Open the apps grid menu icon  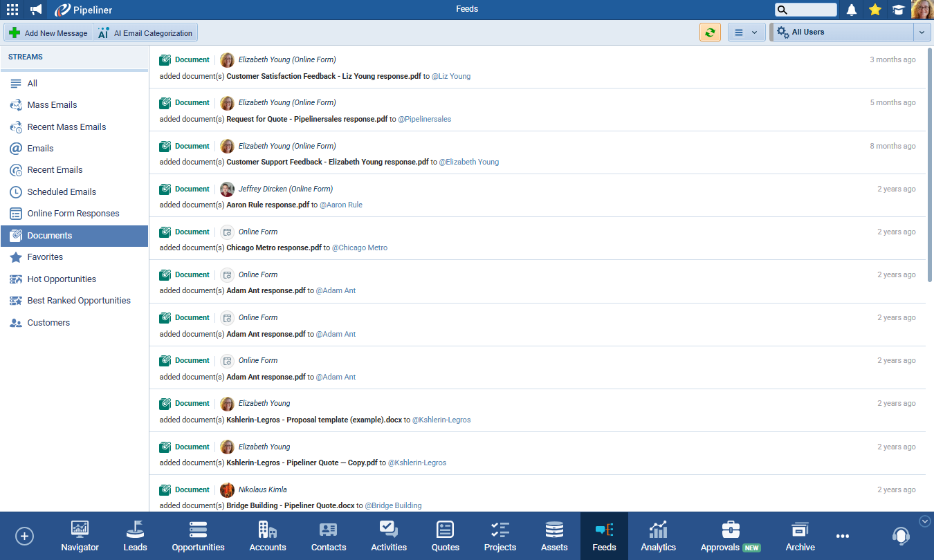click(x=12, y=10)
